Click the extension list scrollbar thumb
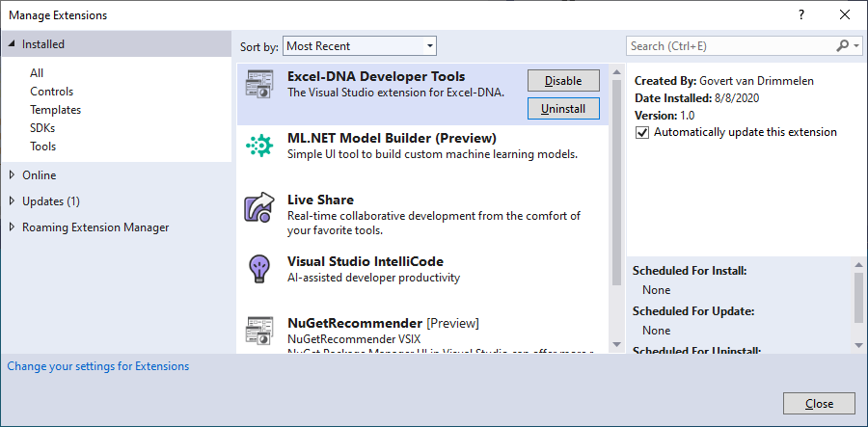Screen dimensions: 868x427 pyautogui.click(x=616, y=182)
